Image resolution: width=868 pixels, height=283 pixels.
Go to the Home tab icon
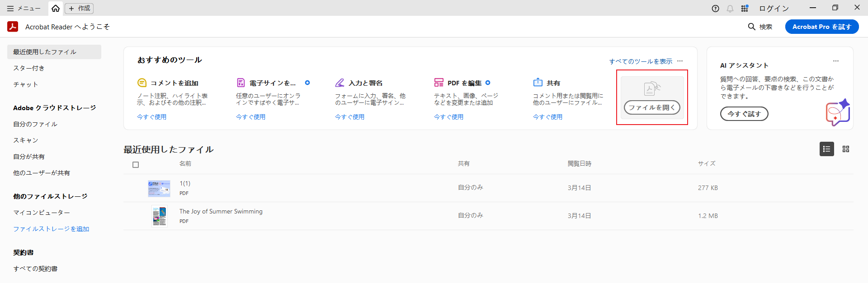[56, 8]
